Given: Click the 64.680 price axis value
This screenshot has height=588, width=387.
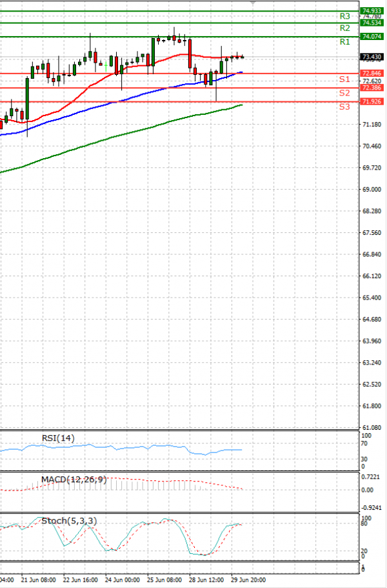Looking at the screenshot, I should coord(372,319).
